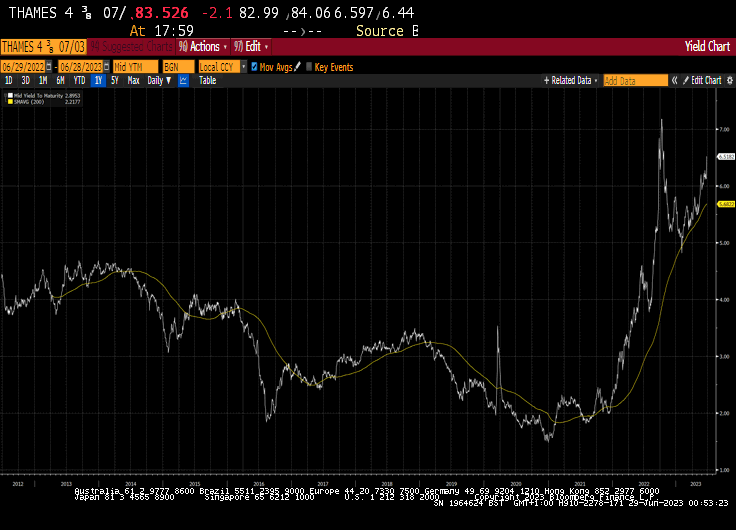Click the Mid YTM field
736x530 pixels.
(135, 67)
